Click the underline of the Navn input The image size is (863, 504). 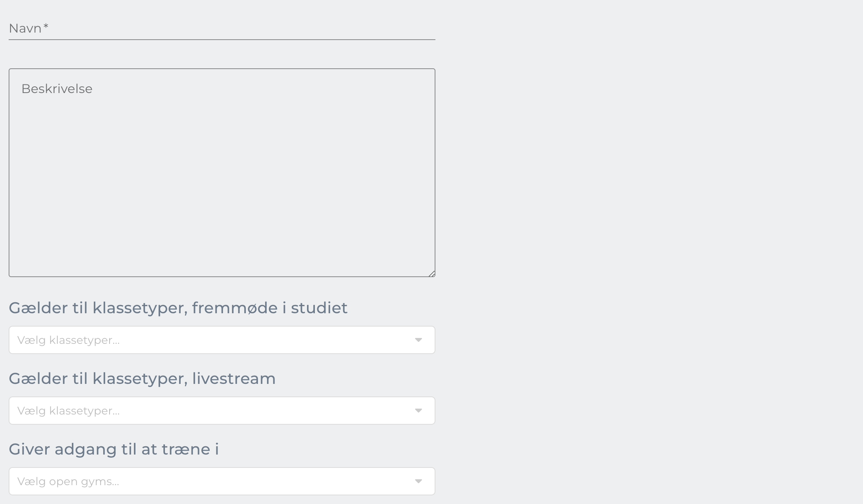pos(222,39)
